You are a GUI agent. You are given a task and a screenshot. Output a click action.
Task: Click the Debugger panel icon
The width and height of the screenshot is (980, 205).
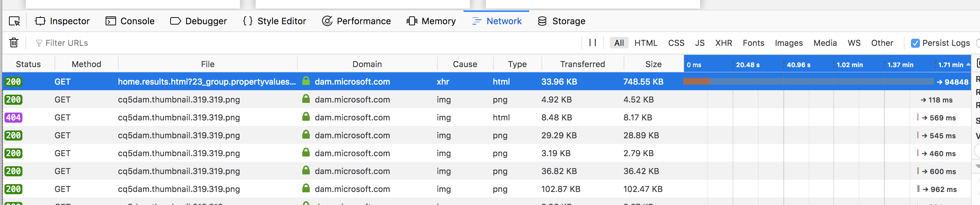click(175, 21)
